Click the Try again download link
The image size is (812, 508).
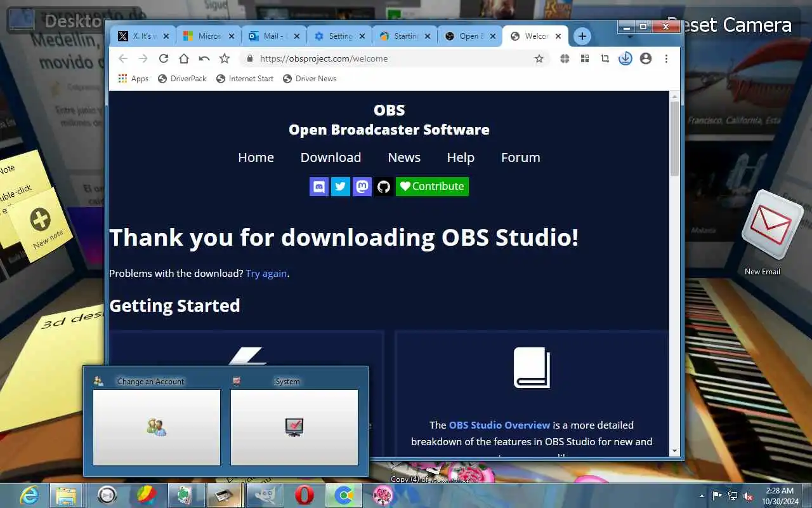[x=266, y=274]
